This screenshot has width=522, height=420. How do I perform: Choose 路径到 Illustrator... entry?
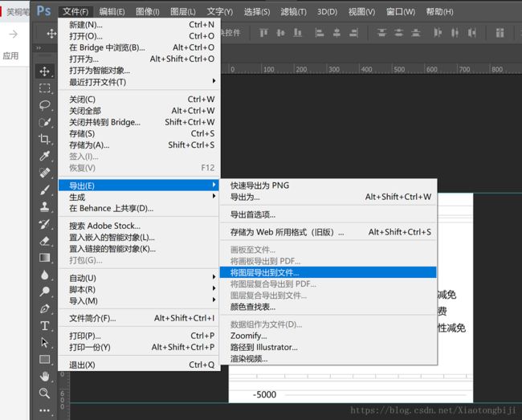[328, 347]
